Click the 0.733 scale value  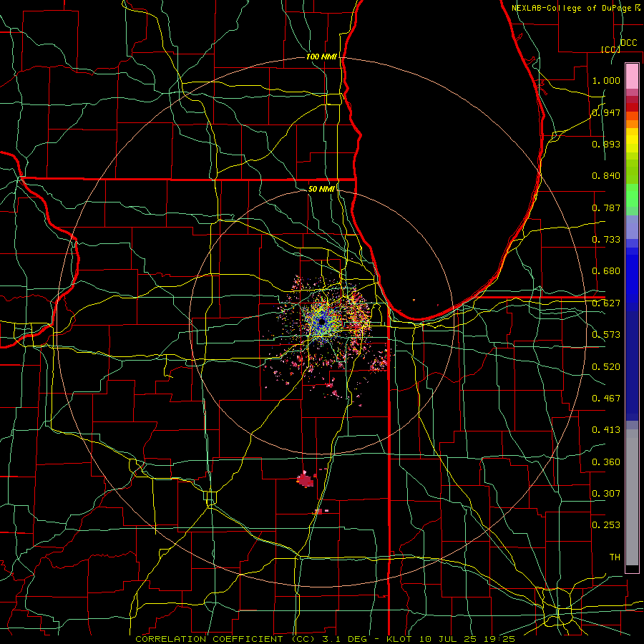[x=606, y=240]
